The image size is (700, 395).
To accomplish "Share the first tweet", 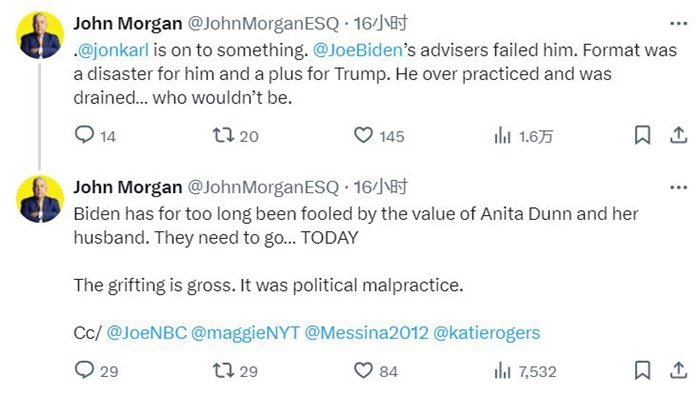I will tap(678, 135).
